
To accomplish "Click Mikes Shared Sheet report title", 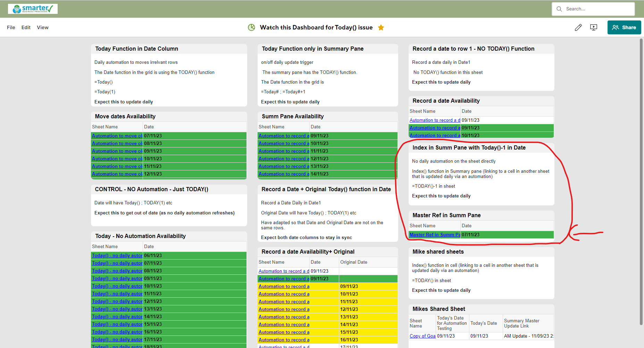I will click(x=439, y=309).
